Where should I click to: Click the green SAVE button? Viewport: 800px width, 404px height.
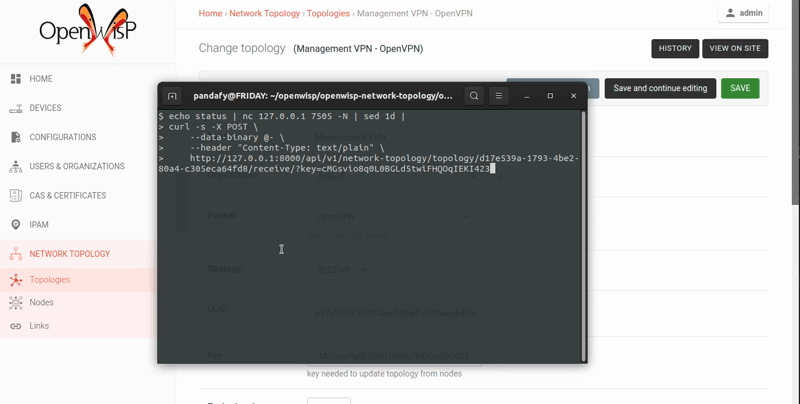click(x=740, y=88)
